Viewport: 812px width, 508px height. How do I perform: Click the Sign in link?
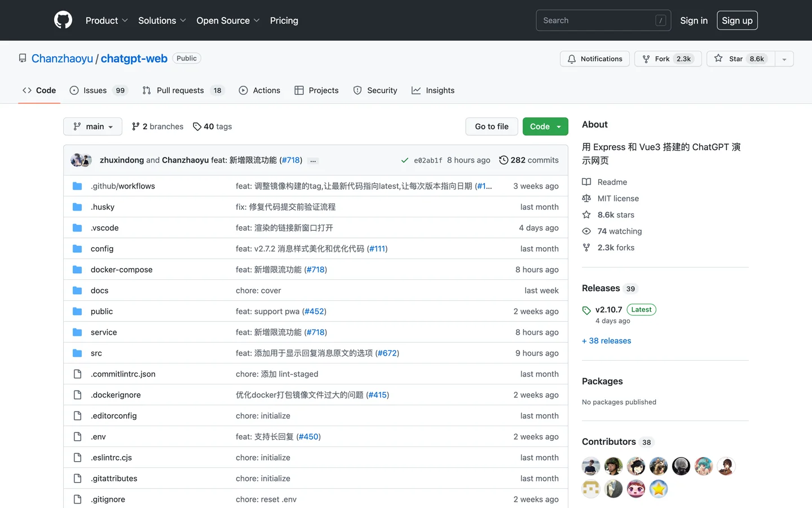[694, 20]
